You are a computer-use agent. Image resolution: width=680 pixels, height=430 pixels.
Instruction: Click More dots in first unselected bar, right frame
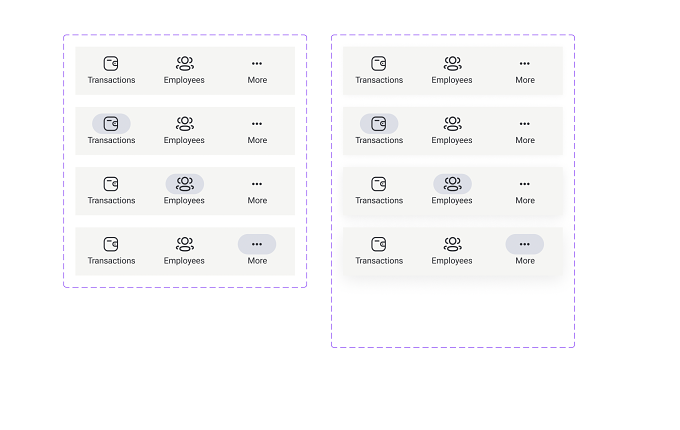pos(525,64)
